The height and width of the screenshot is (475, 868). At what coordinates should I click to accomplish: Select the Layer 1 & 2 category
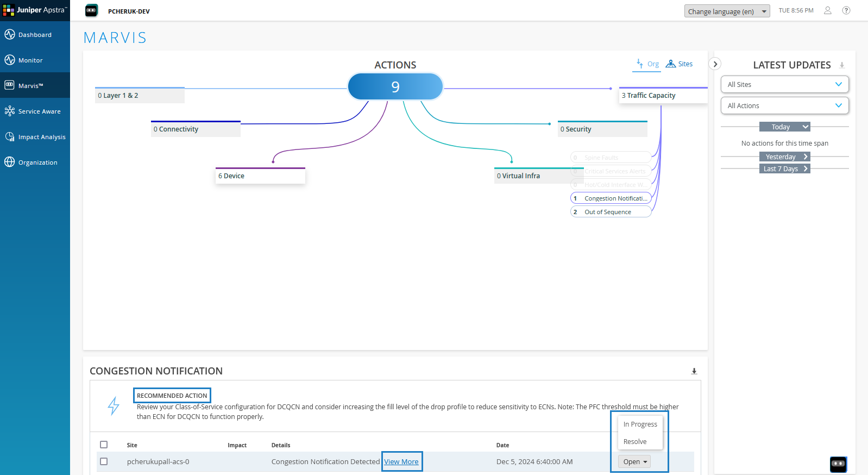click(x=140, y=95)
